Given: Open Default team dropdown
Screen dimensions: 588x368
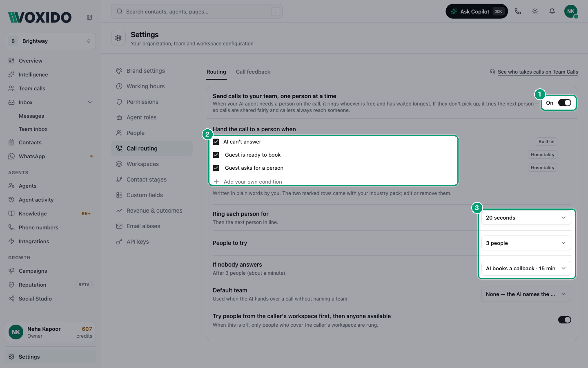Looking at the screenshot, I should (526, 294).
